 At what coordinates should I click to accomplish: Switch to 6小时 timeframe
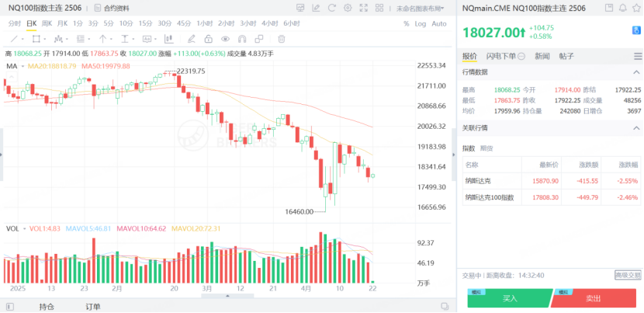click(x=292, y=23)
